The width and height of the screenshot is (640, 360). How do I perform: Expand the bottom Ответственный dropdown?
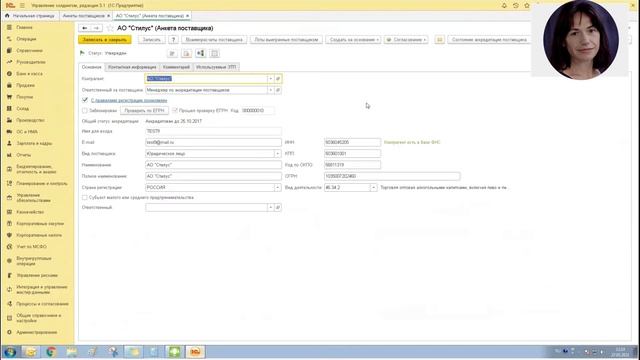270,208
